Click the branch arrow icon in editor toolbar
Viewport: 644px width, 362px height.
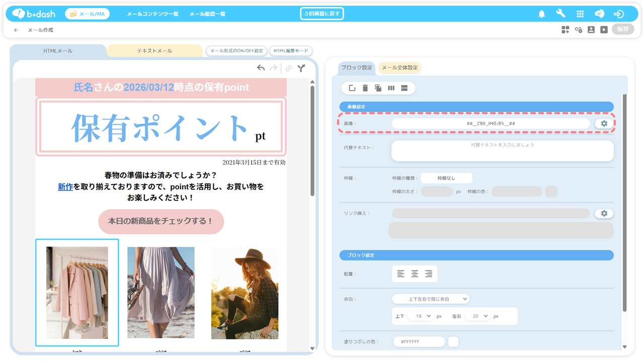[301, 68]
